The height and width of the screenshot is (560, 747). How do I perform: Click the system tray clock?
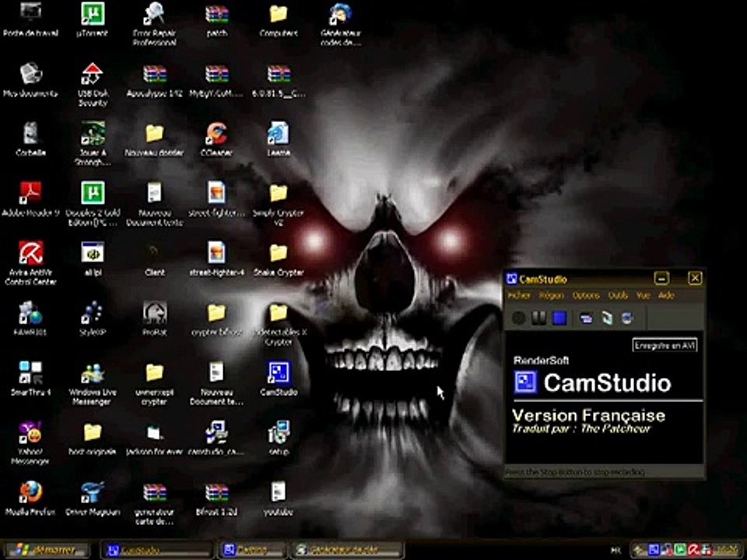coord(727,551)
